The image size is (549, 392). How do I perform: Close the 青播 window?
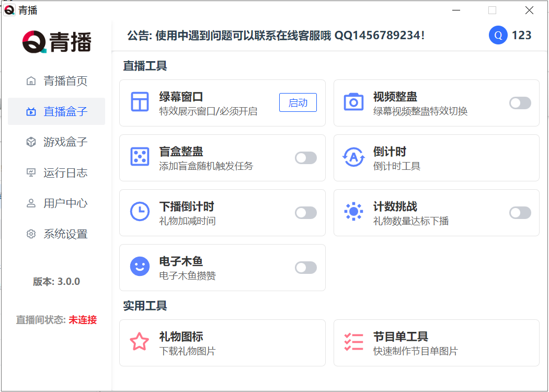click(x=529, y=10)
